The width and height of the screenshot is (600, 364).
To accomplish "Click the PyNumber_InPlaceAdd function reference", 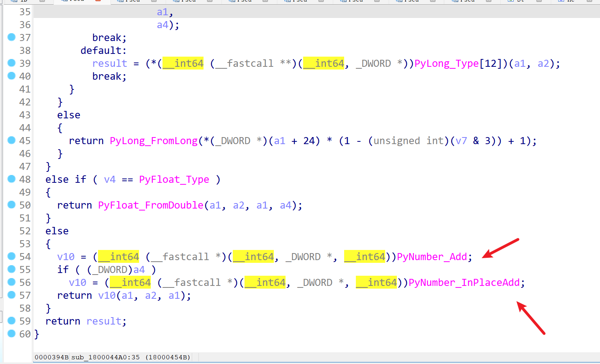I will coord(464,282).
